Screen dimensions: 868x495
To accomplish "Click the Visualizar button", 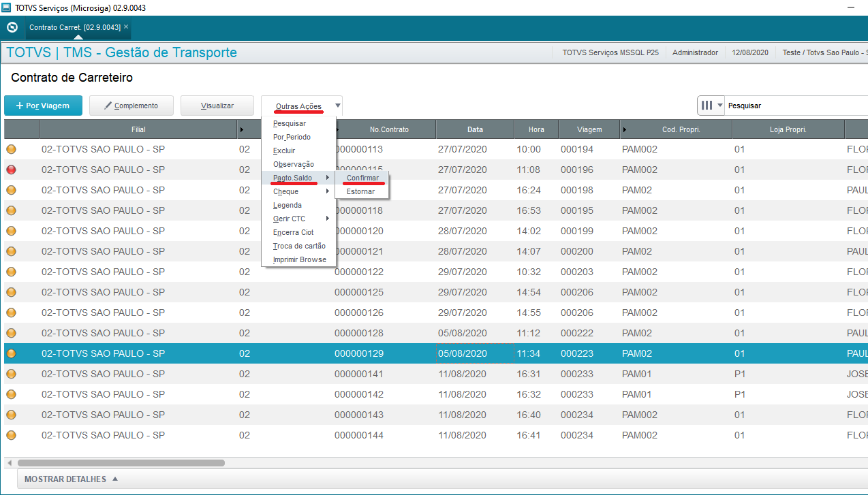I will 217,106.
